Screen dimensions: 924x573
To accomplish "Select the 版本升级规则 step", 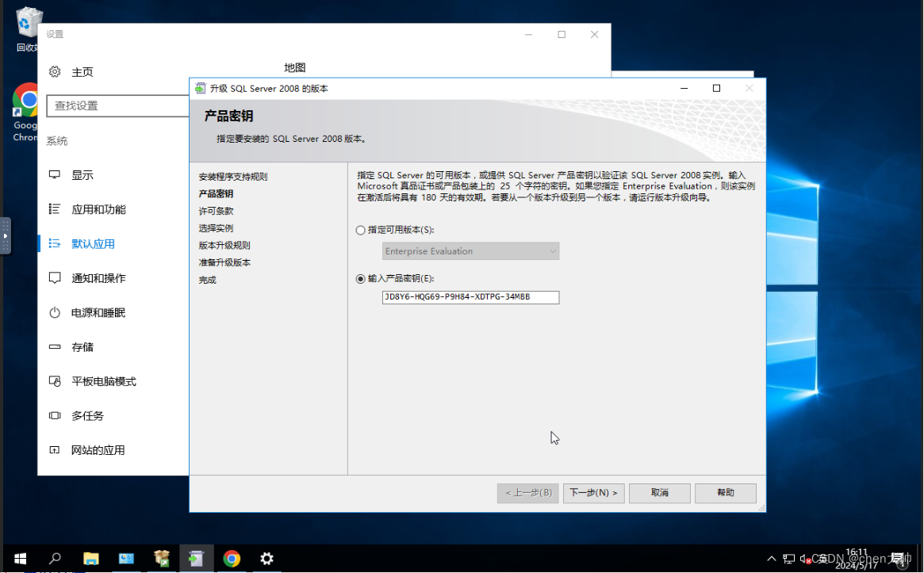I will (224, 245).
